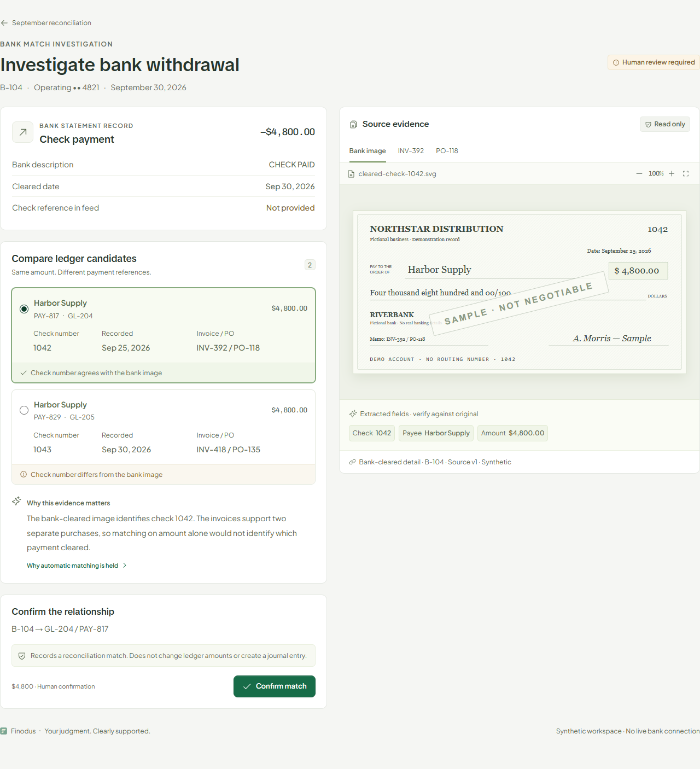
Task: Click the Check 1042 extracted chip
Action: click(x=372, y=433)
